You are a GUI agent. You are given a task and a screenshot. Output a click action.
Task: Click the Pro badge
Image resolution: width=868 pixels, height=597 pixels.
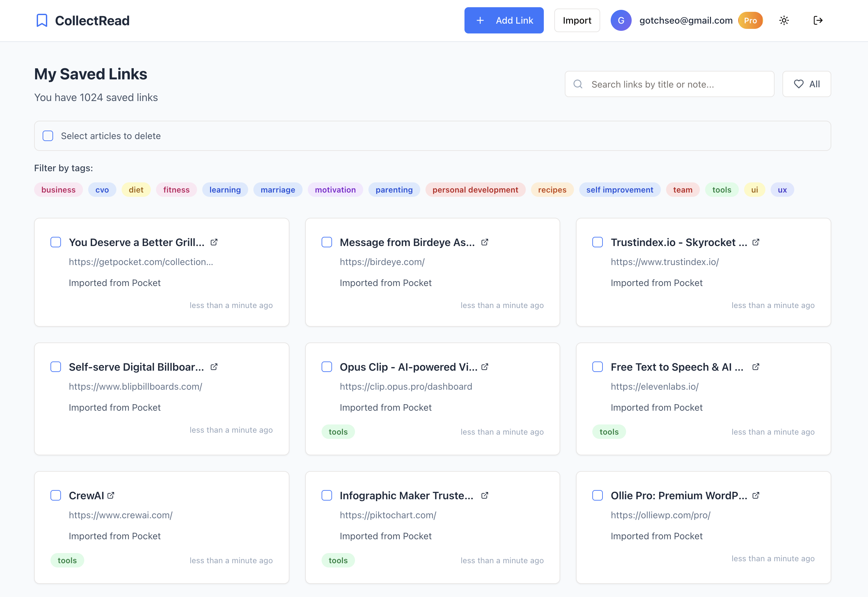[x=750, y=21]
